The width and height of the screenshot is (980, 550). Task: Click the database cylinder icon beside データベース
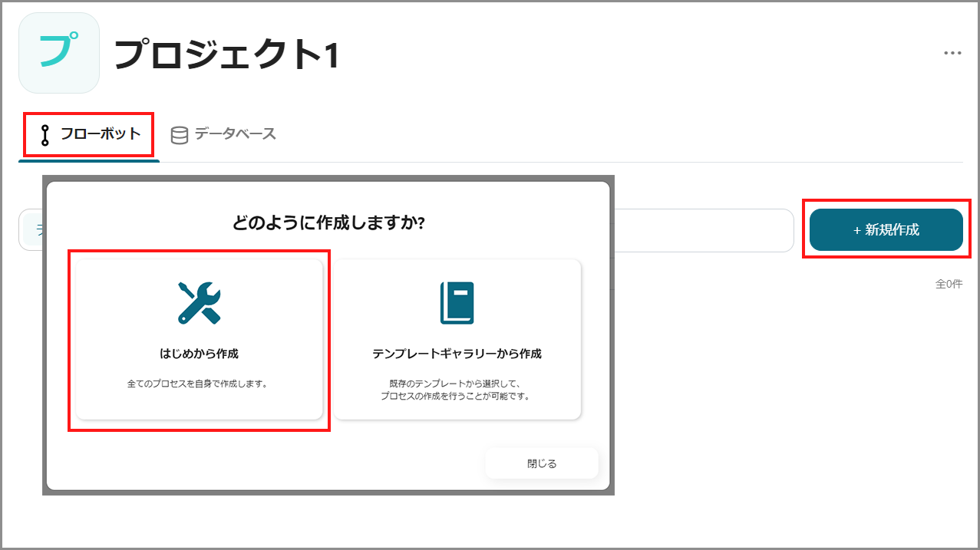click(x=180, y=133)
